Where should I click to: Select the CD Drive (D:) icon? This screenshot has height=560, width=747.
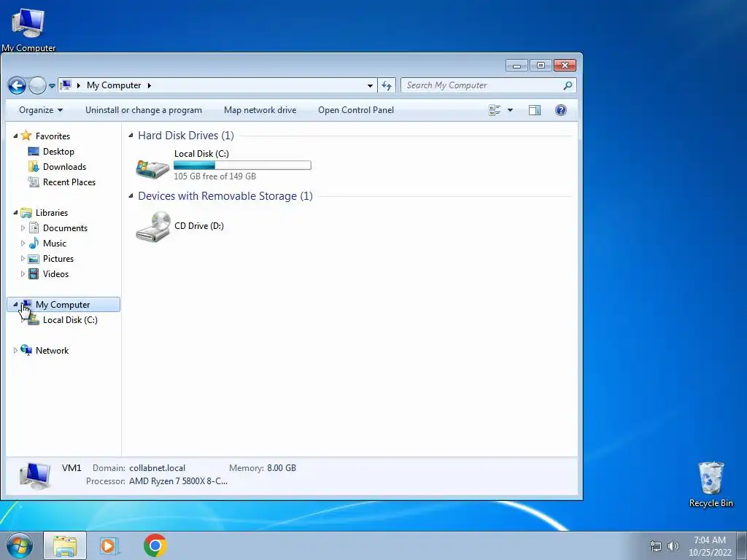(x=153, y=227)
